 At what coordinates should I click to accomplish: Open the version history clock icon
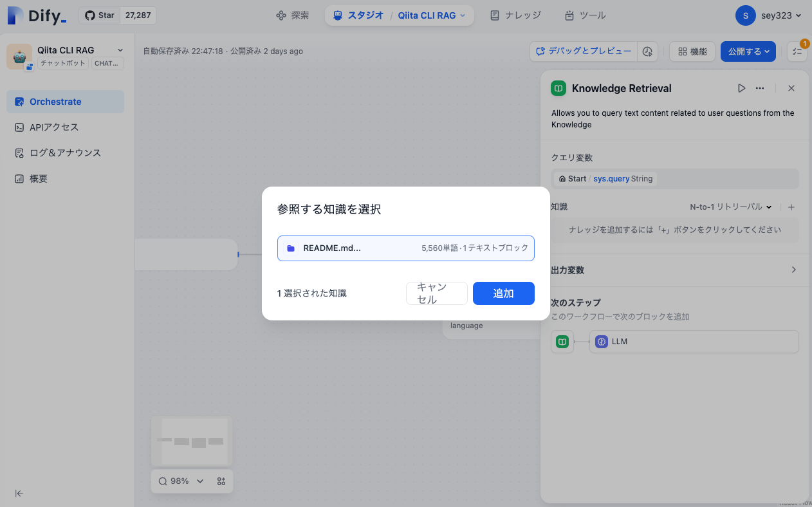[x=648, y=51]
